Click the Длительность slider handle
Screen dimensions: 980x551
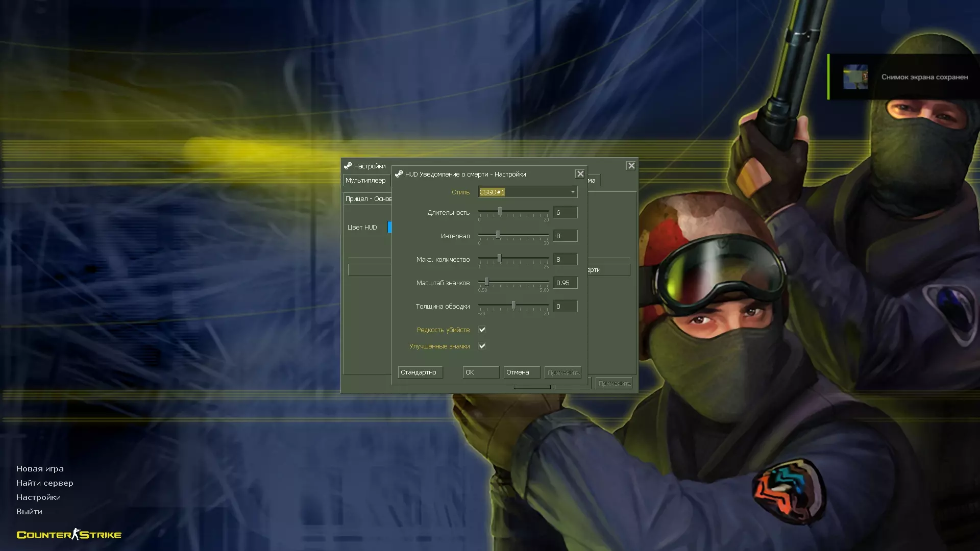click(500, 211)
